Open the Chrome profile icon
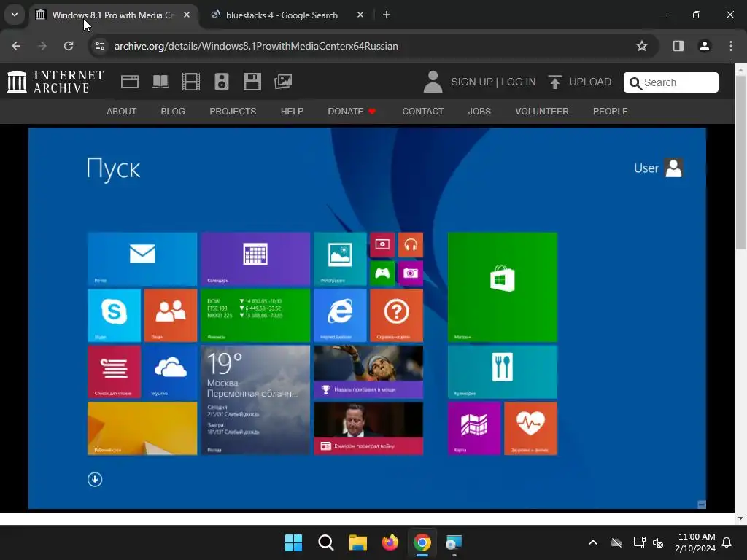The width and height of the screenshot is (747, 560). [704, 46]
